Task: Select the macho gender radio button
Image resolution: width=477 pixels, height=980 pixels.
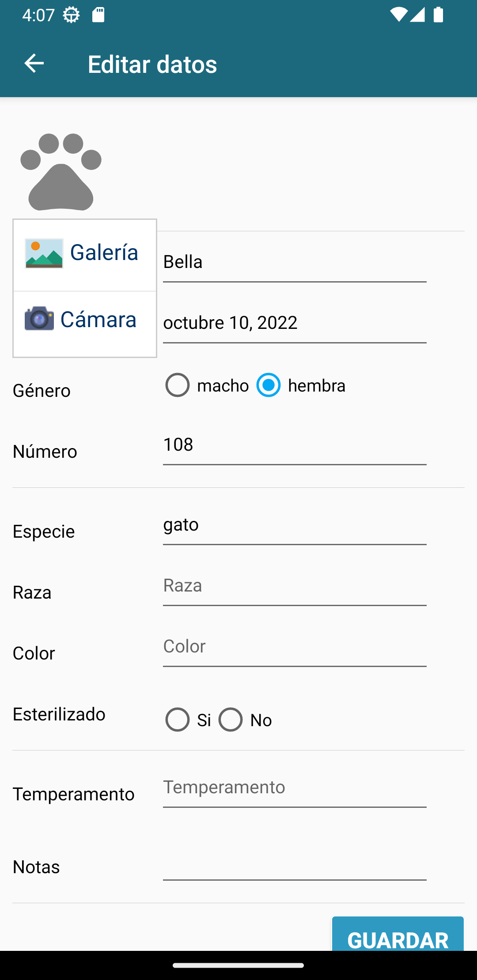Action: (178, 385)
